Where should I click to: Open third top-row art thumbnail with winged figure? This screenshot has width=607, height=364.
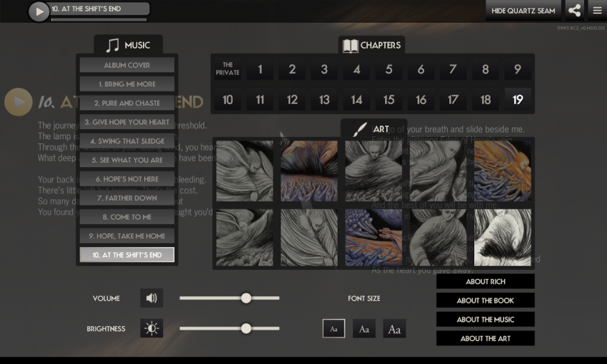pyautogui.click(x=373, y=171)
